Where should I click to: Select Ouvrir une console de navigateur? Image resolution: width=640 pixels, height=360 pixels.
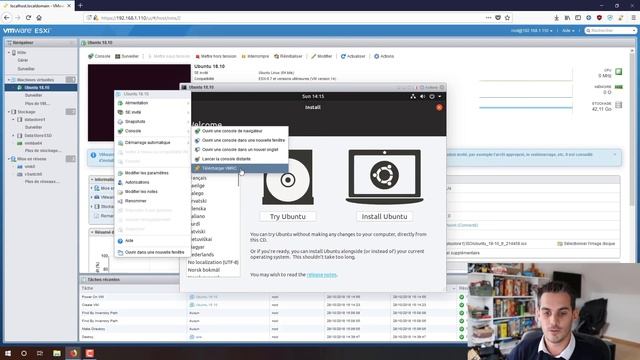pyautogui.click(x=240, y=131)
